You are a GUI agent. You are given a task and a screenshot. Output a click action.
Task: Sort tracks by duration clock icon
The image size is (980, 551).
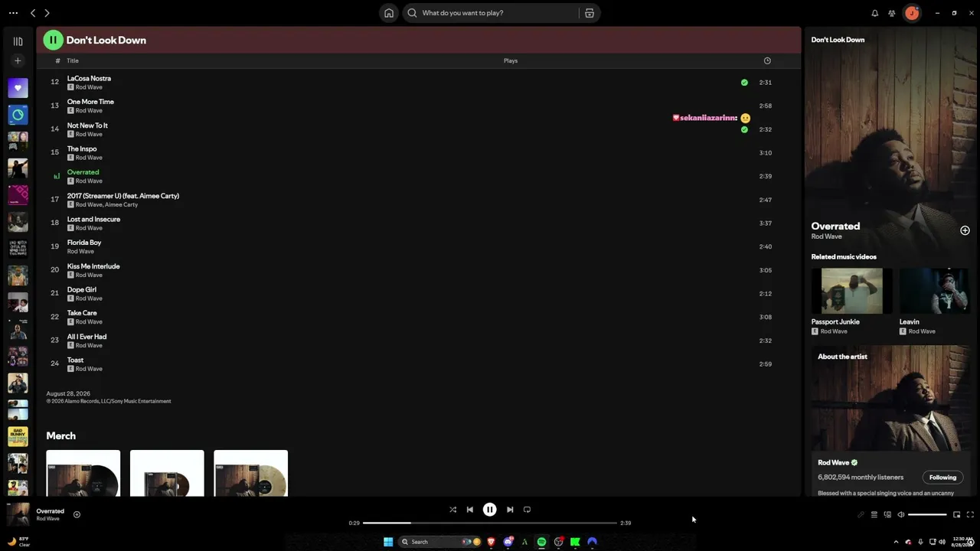click(767, 60)
